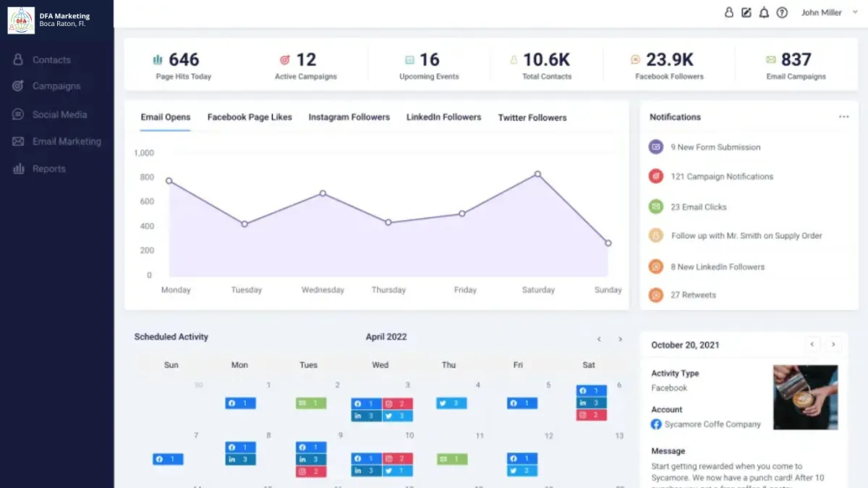
Task: Click Instagram event on Wednesday the 3rd
Action: click(398, 404)
